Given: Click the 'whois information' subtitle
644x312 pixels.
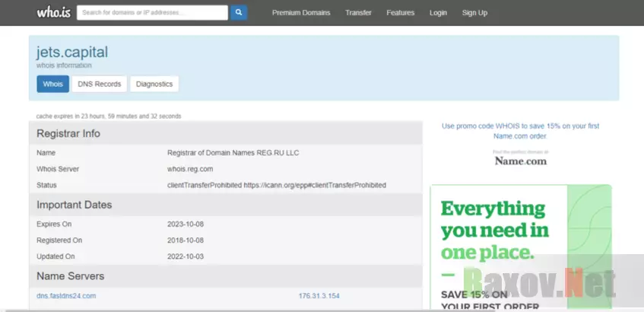Looking at the screenshot, I should point(64,65).
